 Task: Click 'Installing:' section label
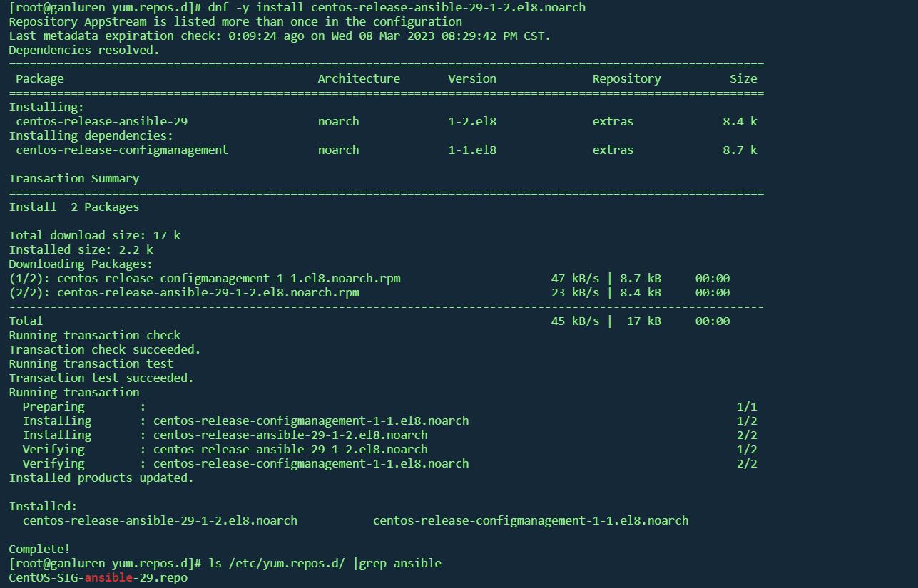46,107
